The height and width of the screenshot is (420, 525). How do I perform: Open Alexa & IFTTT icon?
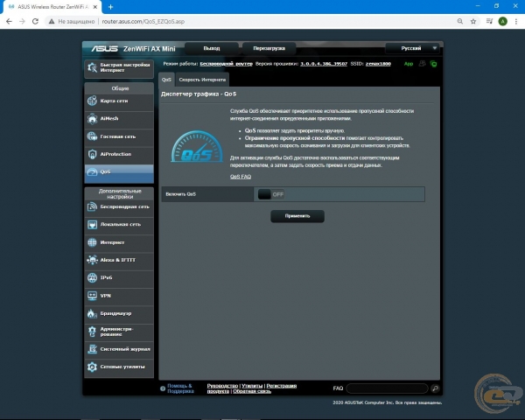pos(92,260)
